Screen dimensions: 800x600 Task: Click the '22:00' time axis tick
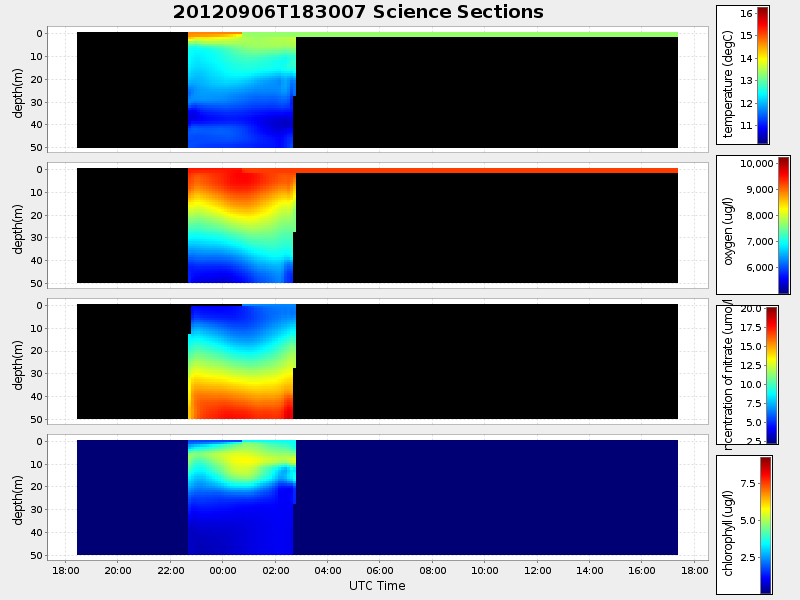170,570
